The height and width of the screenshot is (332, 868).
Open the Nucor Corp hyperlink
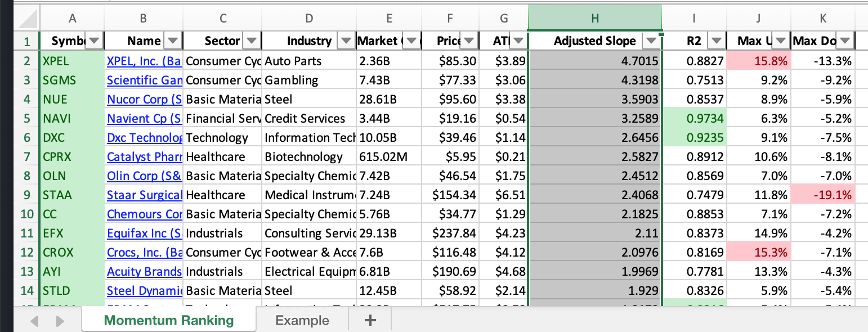(144, 99)
